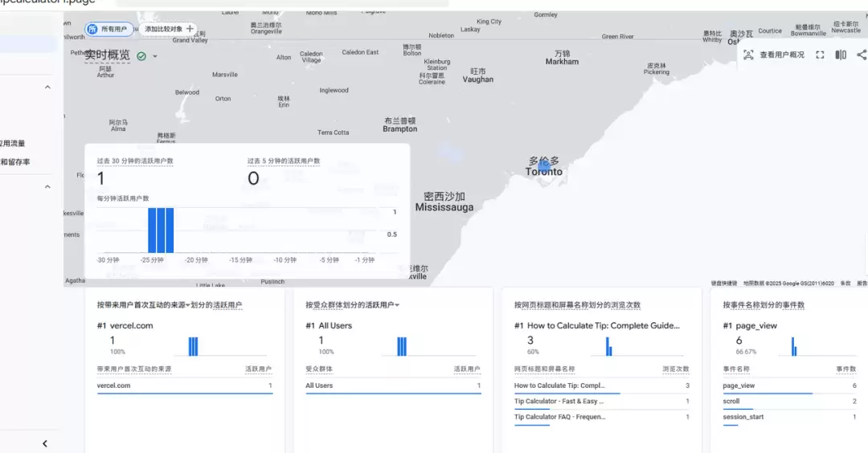Image resolution: width=868 pixels, height=453 pixels.
Task: Click the compare columns icon
Action: pyautogui.click(x=841, y=55)
